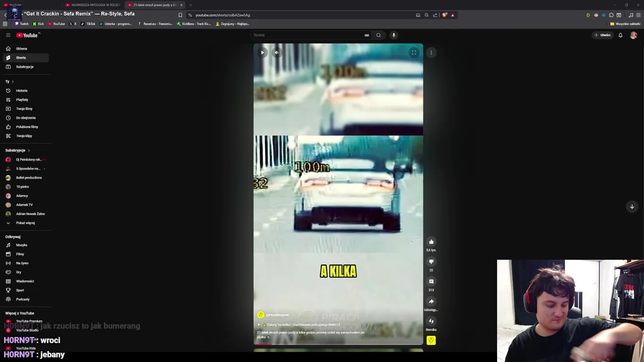The height and width of the screenshot is (362, 644).
Task: Expand subscriptions with Pokaż więcej
Action: [24, 223]
